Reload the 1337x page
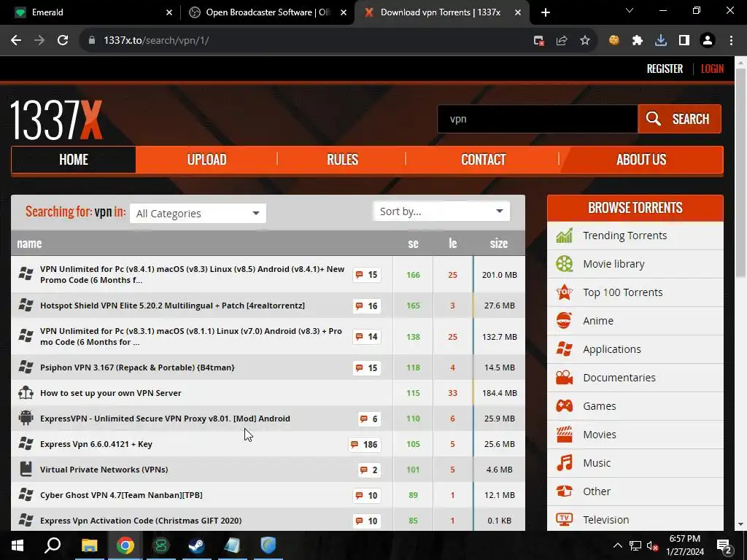 [63, 41]
